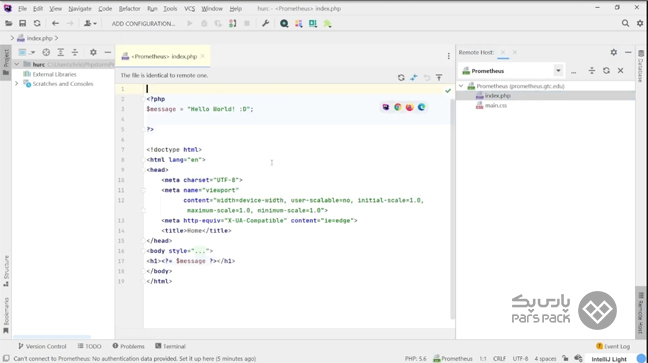Open the VCS menu
This screenshot has width=648, height=363.
[x=189, y=8]
